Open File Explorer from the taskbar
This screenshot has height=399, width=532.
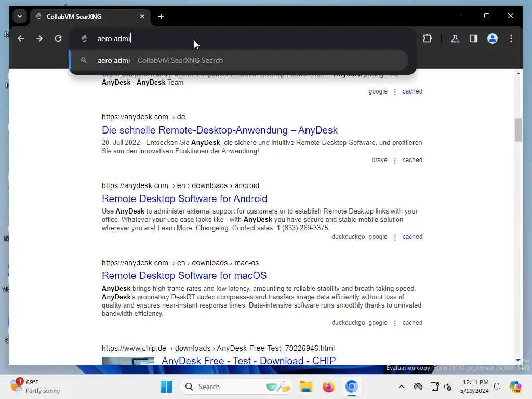(305, 387)
